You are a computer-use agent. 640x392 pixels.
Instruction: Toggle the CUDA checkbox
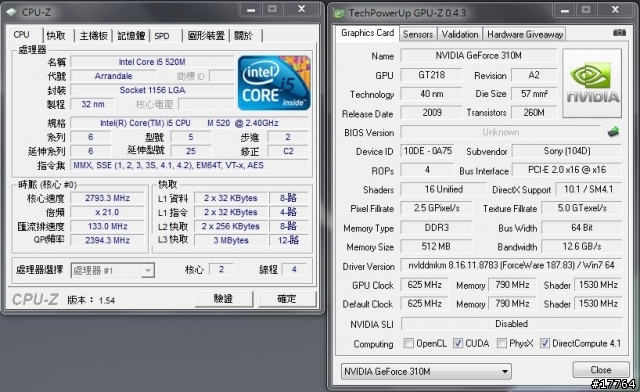click(458, 343)
